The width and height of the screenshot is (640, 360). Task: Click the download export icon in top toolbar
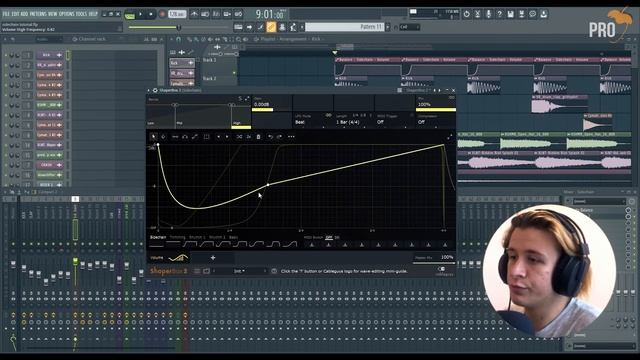[543, 14]
